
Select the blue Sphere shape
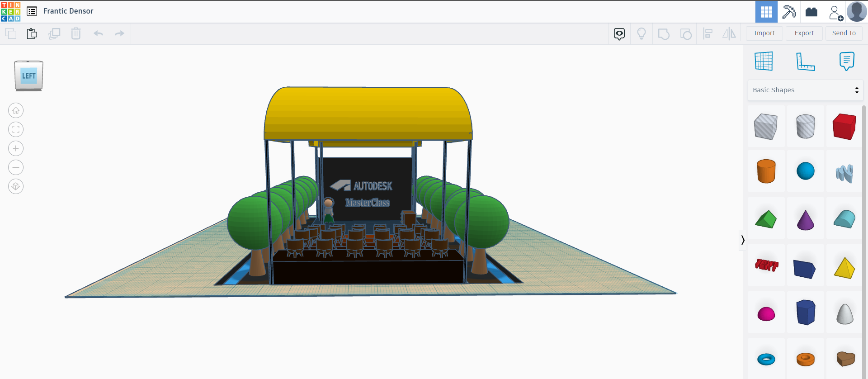[x=805, y=171]
